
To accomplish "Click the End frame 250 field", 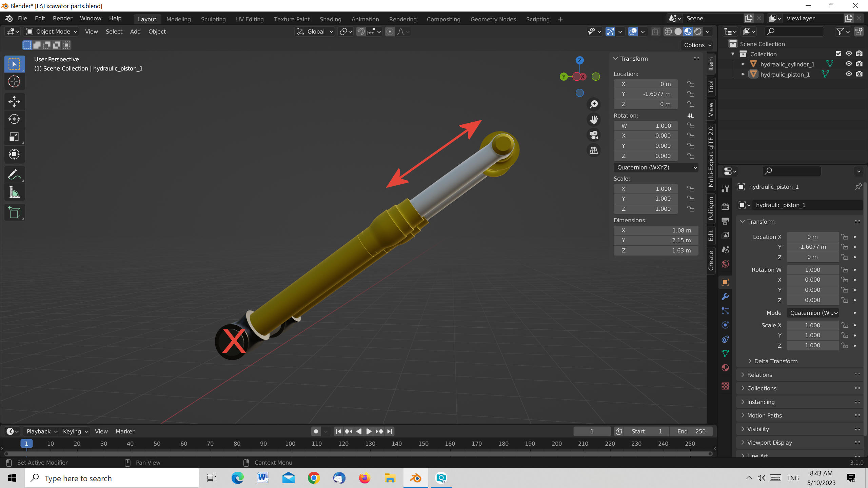I will 691,431.
